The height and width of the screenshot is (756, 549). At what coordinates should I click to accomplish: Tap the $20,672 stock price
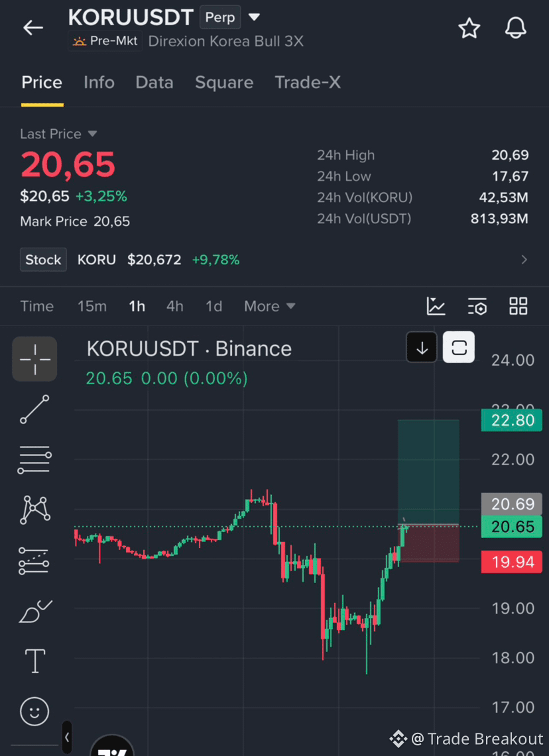click(x=154, y=260)
